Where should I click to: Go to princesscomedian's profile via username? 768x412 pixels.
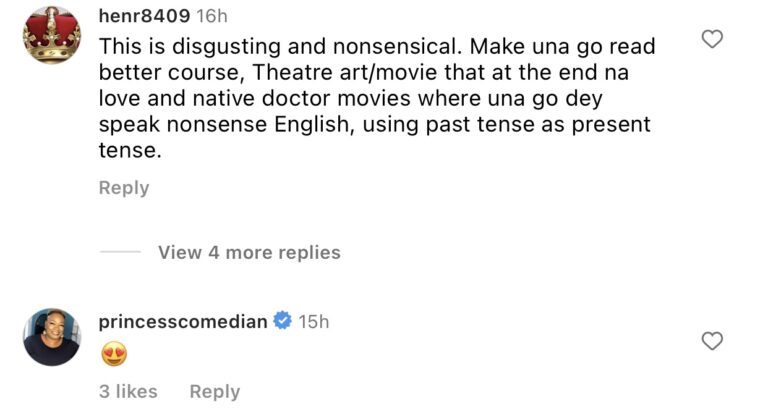pos(183,321)
